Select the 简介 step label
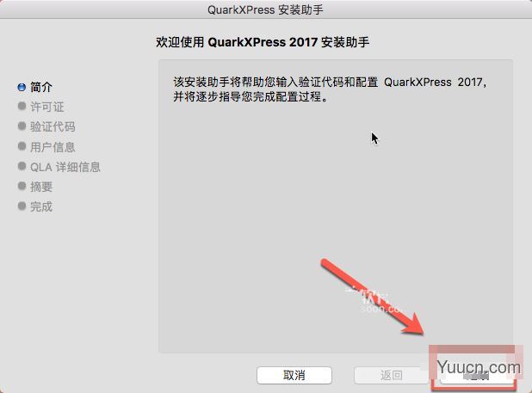This screenshot has width=532, height=393. tap(41, 87)
